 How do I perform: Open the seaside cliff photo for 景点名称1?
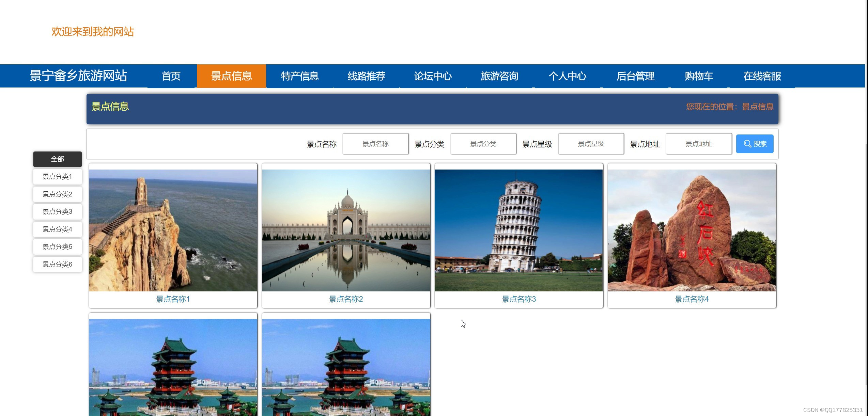pyautogui.click(x=173, y=230)
